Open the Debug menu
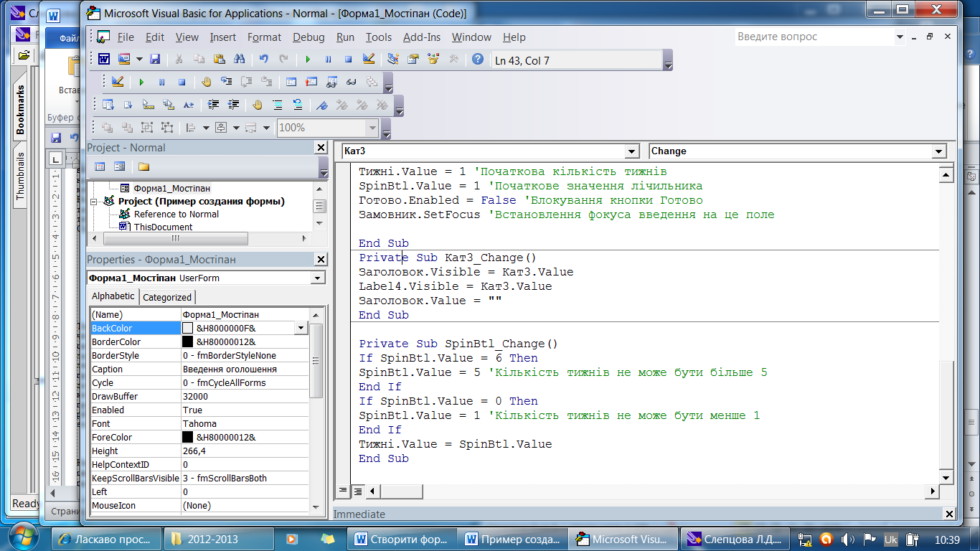Image resolution: width=980 pixels, height=551 pixels. (x=308, y=37)
